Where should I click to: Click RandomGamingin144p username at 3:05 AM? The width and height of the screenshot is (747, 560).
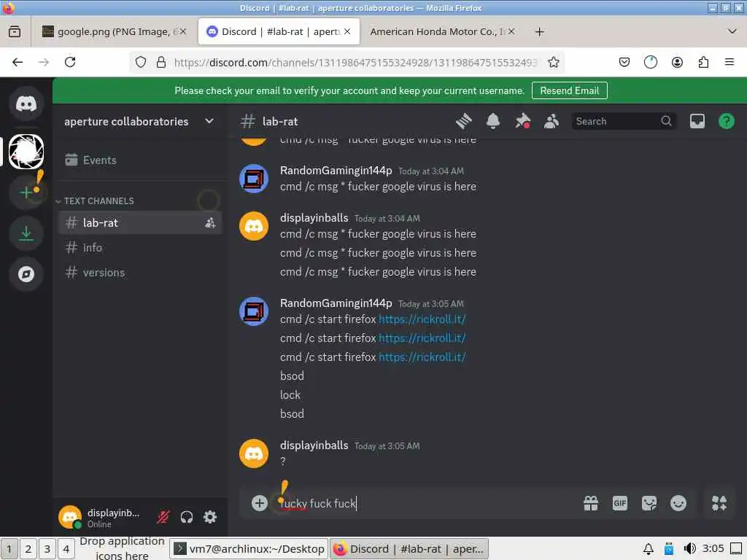click(336, 303)
